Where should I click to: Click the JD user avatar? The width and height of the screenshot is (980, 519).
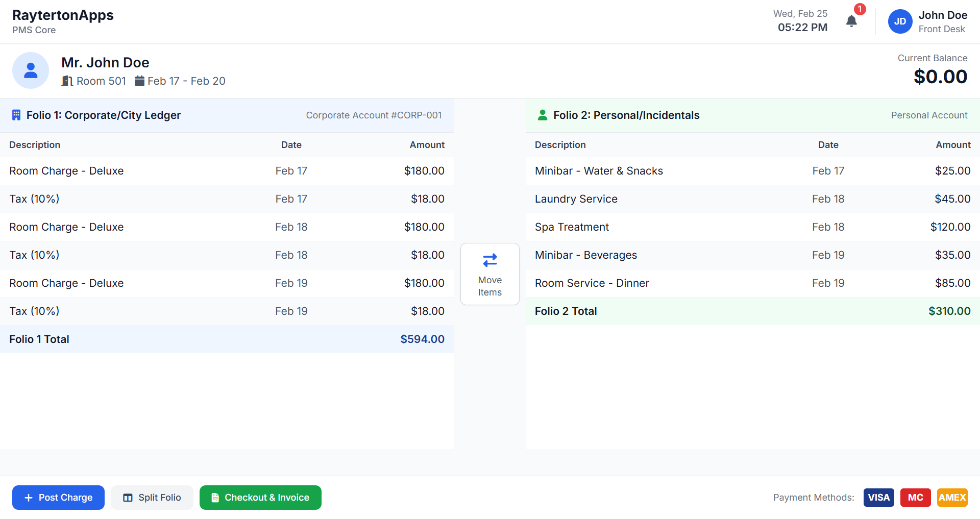tap(900, 21)
